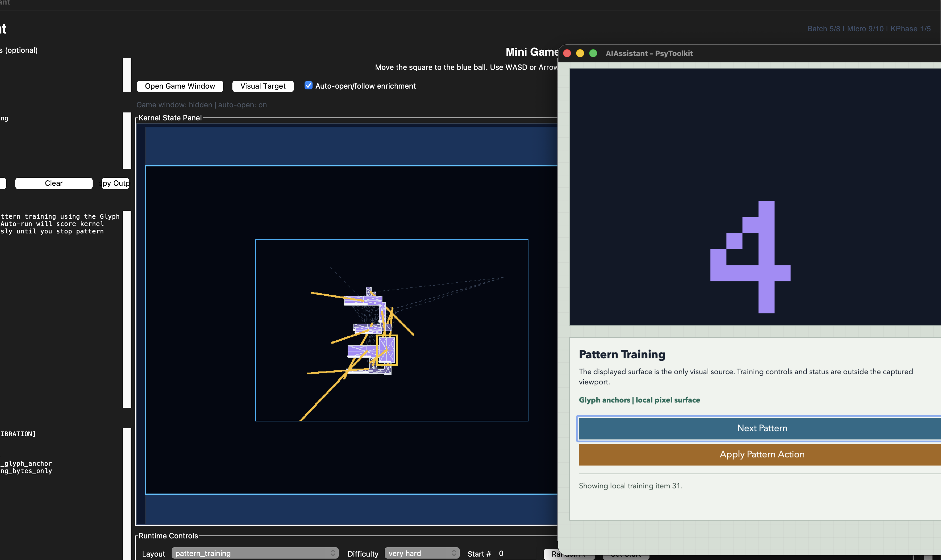The image size is (941, 560).
Task: Open the Layout pattern_training dropdown
Action: click(x=255, y=553)
